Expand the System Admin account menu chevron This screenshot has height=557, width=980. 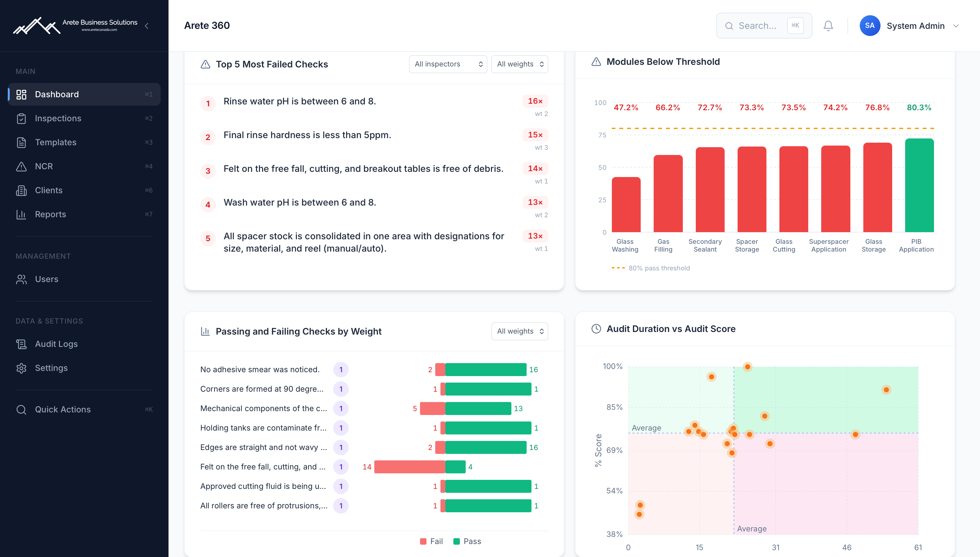click(x=956, y=26)
